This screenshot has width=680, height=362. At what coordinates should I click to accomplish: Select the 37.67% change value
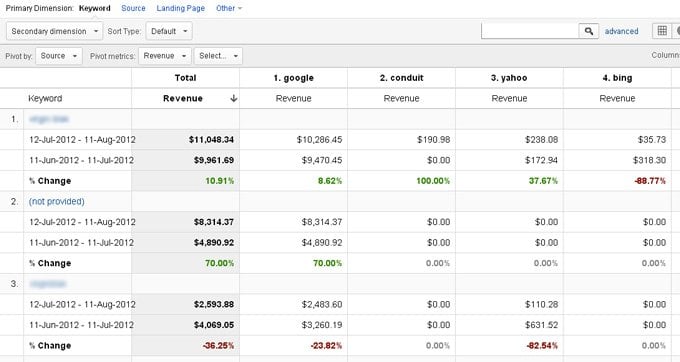(543, 181)
